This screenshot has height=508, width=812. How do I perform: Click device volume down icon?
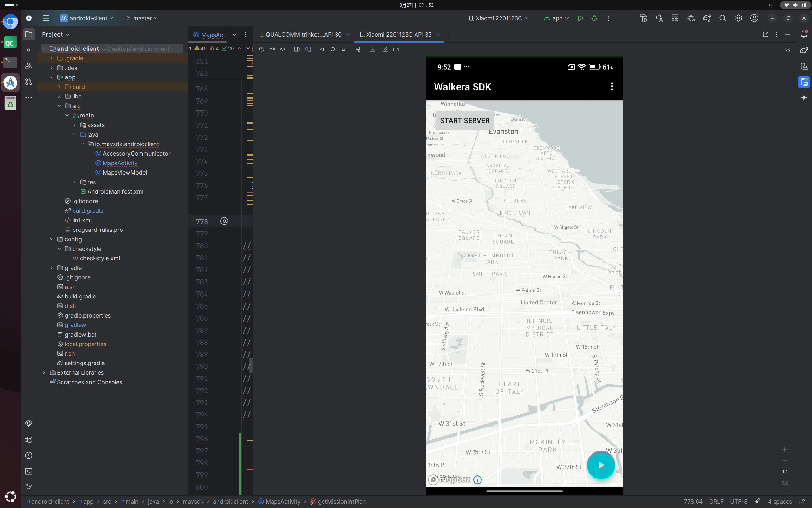pos(283,50)
